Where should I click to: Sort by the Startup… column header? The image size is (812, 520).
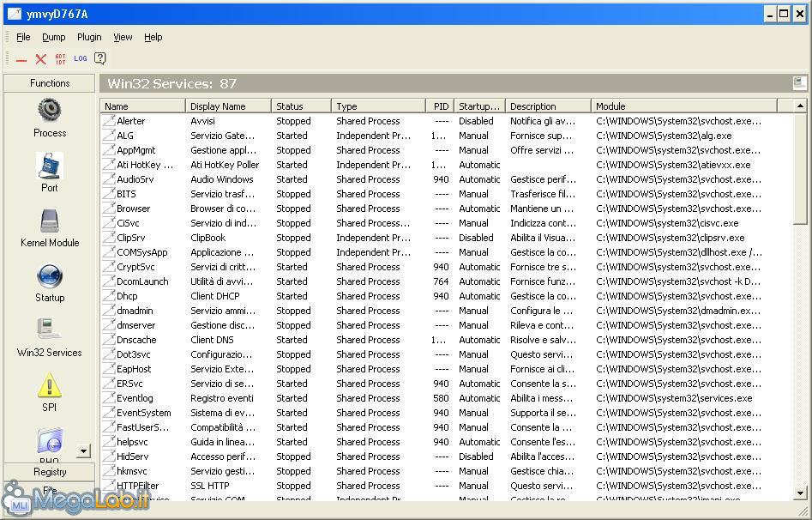tap(479, 106)
